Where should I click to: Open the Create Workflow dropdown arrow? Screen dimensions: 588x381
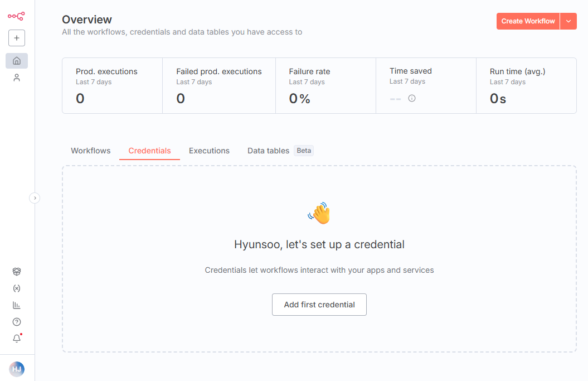pyautogui.click(x=568, y=21)
